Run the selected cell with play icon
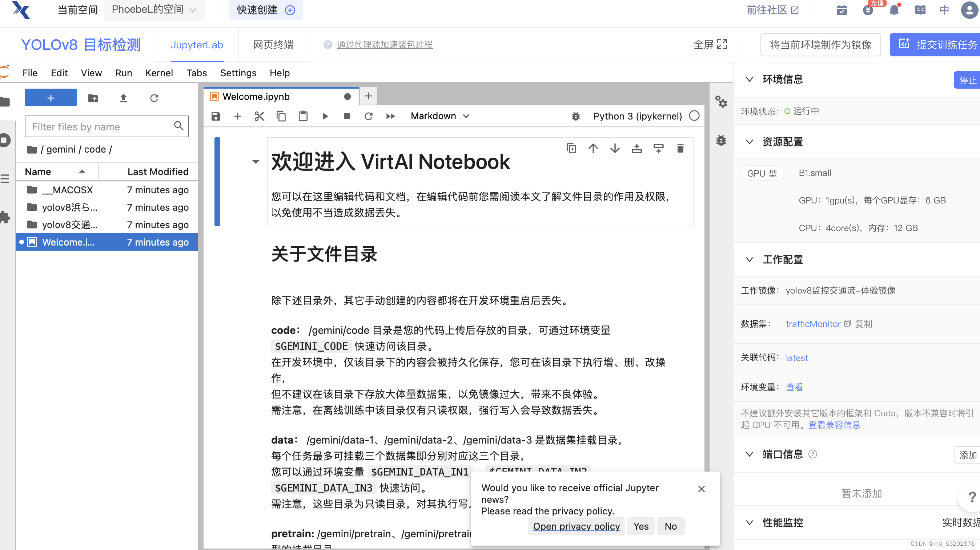The image size is (980, 550). pos(325,116)
